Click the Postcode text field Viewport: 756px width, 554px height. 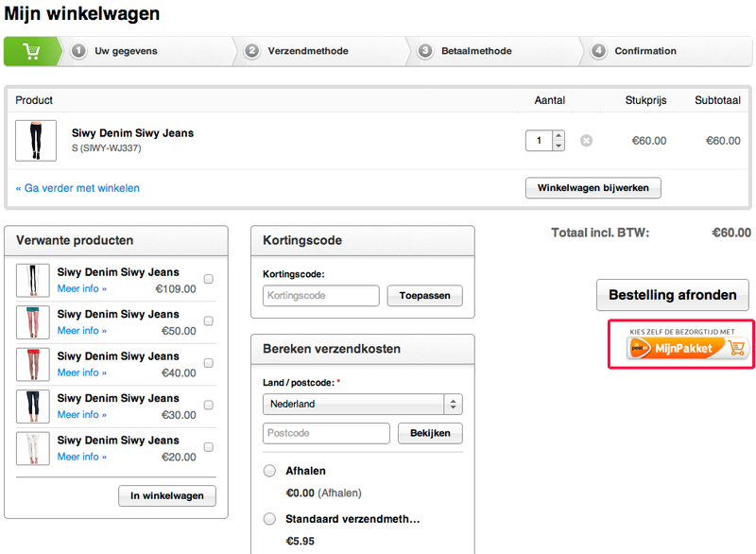326,434
